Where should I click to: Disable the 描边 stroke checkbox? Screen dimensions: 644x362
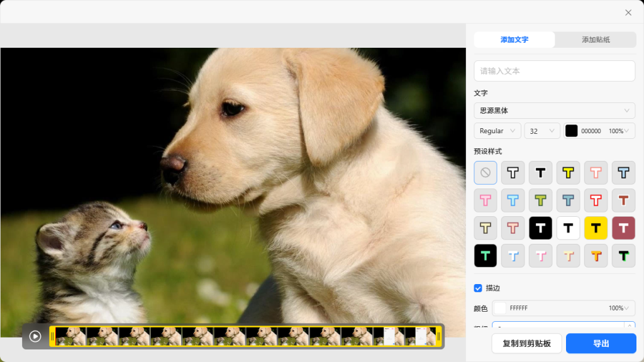(x=478, y=288)
